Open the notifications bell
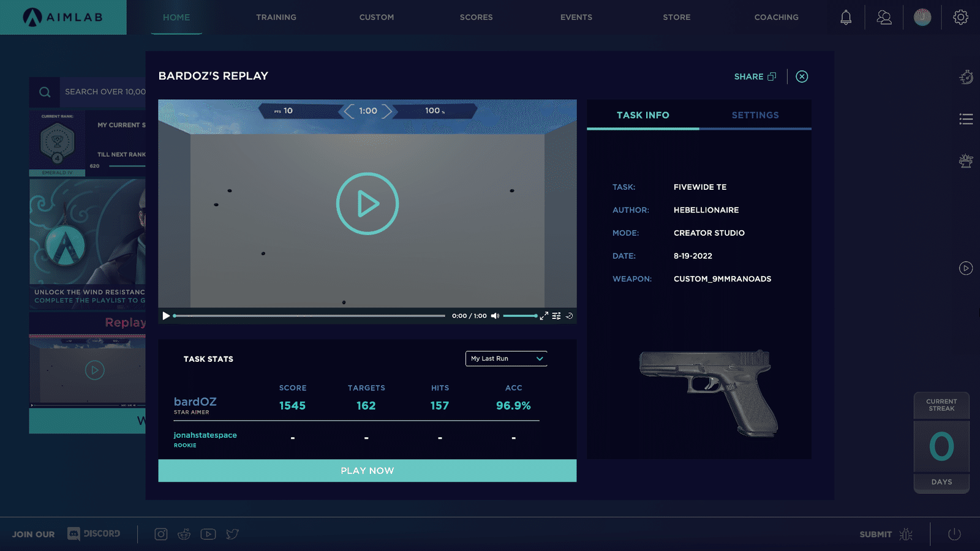Image resolution: width=980 pixels, height=551 pixels. [846, 17]
